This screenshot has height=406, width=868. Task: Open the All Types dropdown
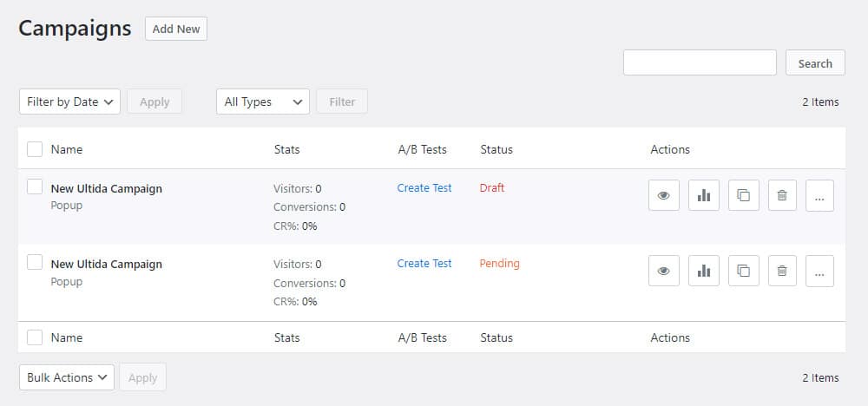point(263,101)
